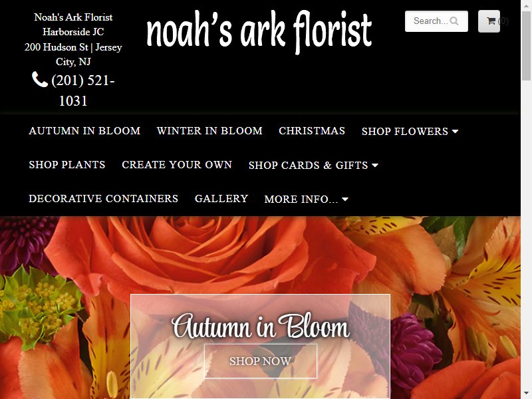Open Decorative Containers page

[104, 199]
